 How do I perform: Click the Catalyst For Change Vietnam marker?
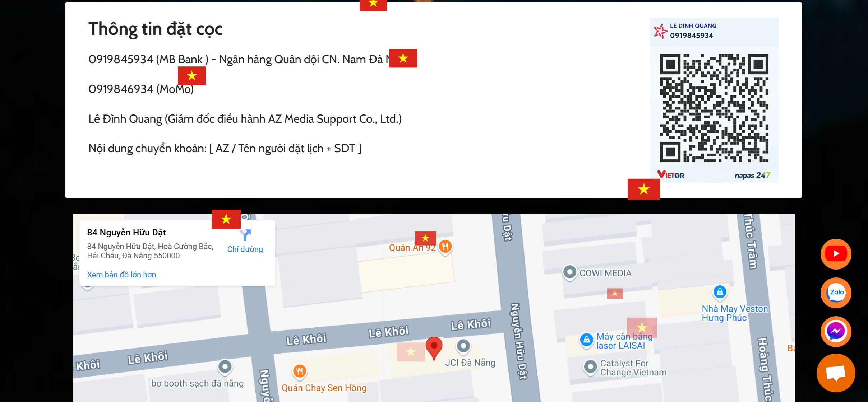pyautogui.click(x=590, y=367)
